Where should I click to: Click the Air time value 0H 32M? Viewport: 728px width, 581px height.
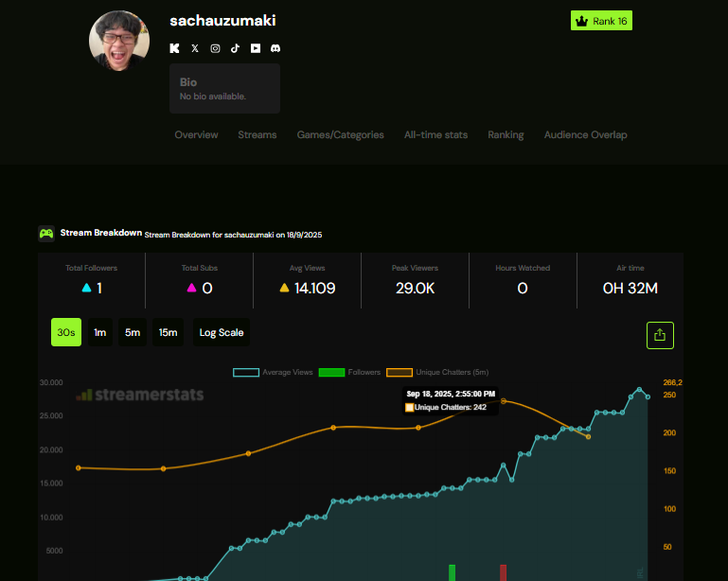630,289
